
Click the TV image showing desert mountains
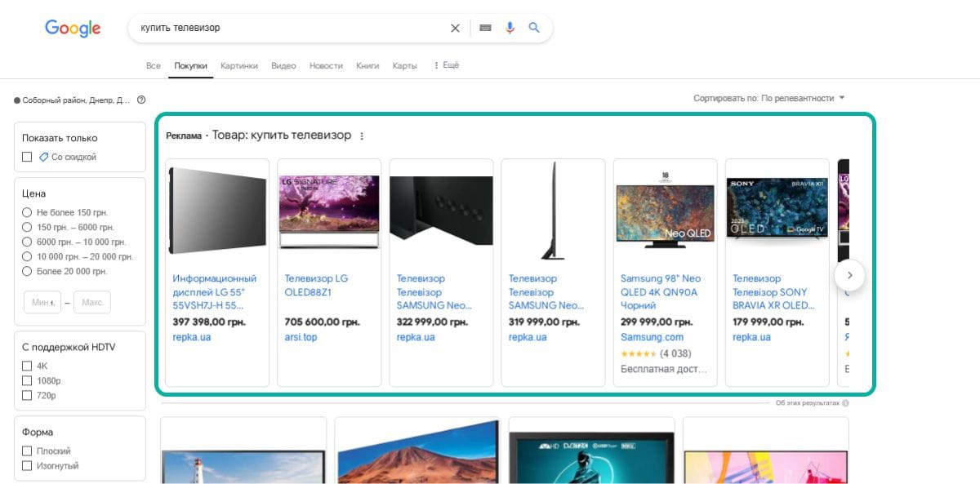point(417,452)
